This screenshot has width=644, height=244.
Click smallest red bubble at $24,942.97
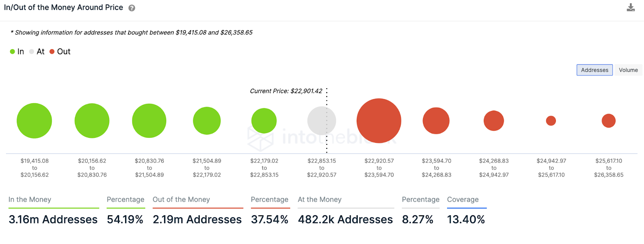point(551,121)
